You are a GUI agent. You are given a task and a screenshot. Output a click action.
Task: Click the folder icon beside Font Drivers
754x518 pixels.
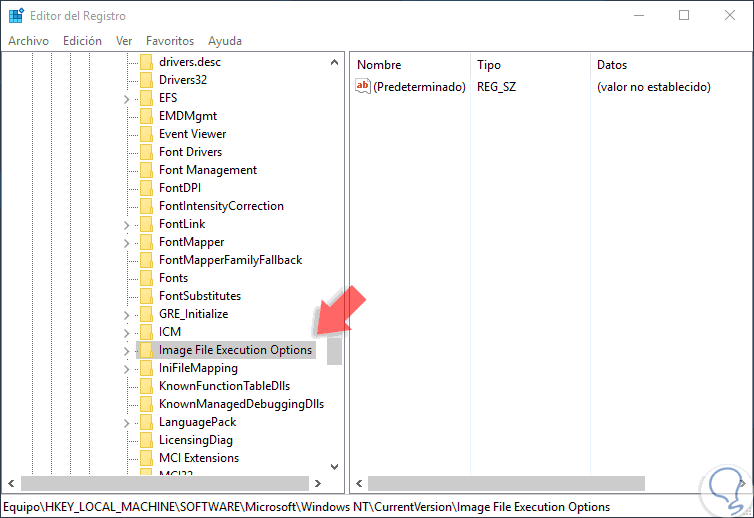(x=146, y=152)
